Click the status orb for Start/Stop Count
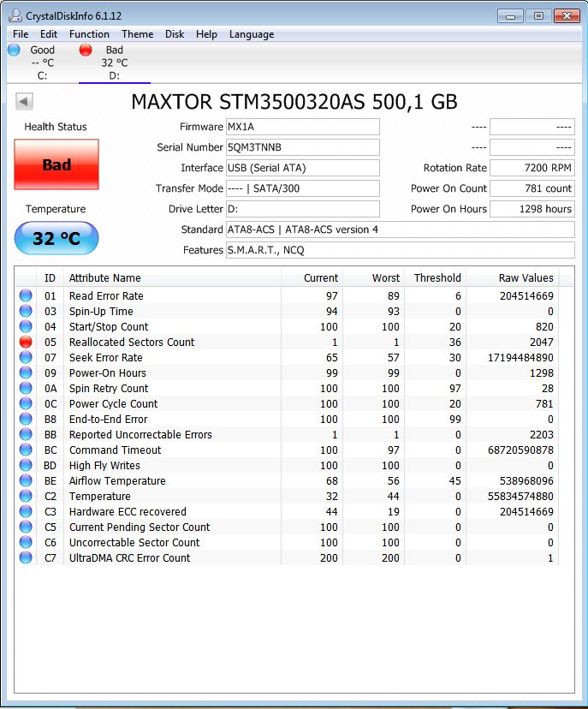The image size is (588, 709). [x=26, y=326]
